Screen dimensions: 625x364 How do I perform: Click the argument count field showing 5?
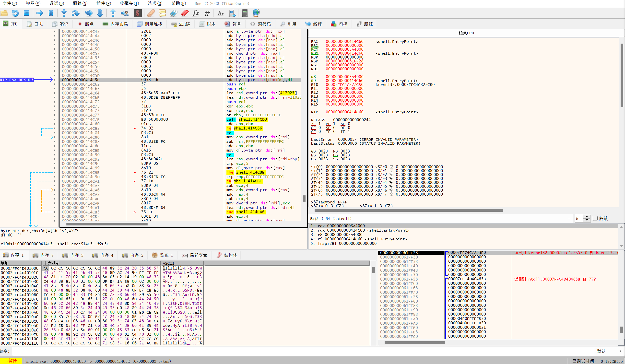point(579,218)
